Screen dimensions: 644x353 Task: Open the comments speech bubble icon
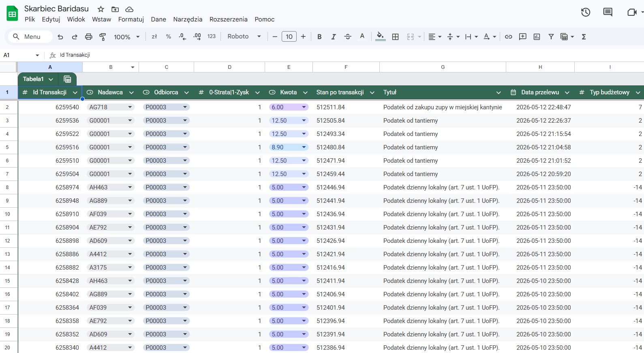(x=608, y=12)
